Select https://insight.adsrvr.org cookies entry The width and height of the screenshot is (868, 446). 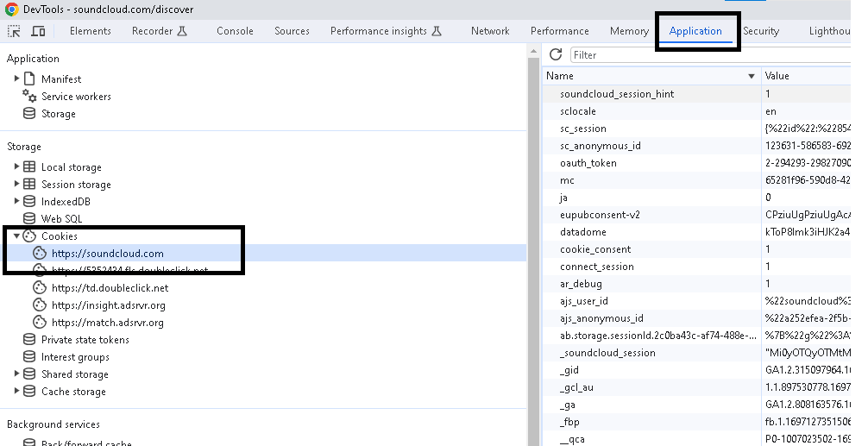click(109, 305)
